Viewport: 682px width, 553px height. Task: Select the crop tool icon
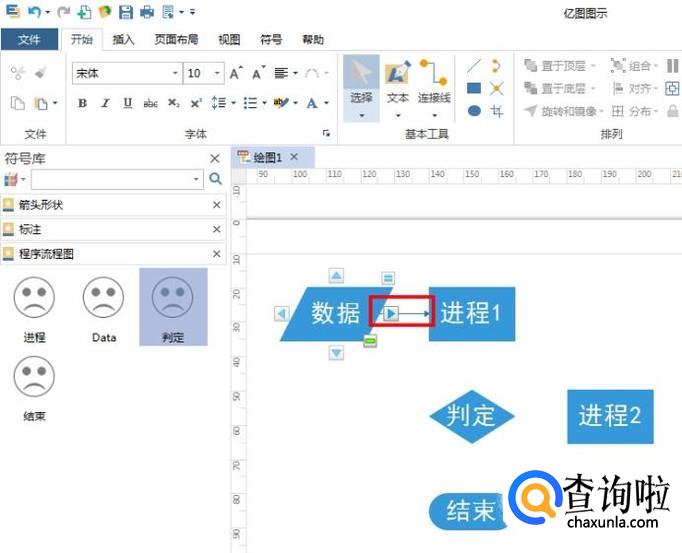coord(497,111)
